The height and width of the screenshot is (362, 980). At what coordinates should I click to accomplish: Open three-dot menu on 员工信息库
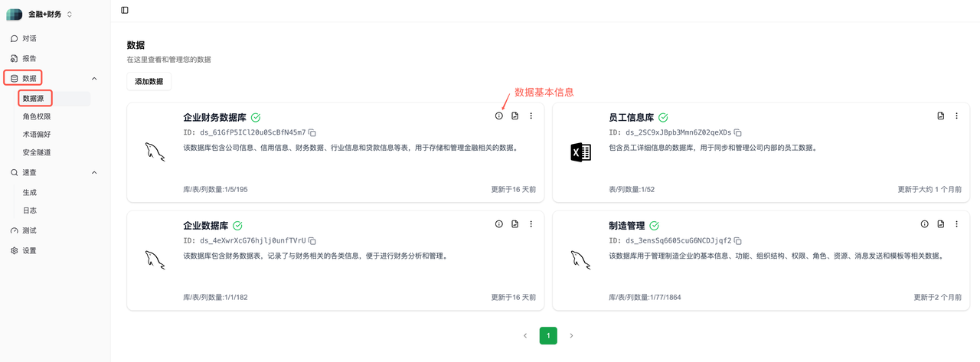click(957, 116)
